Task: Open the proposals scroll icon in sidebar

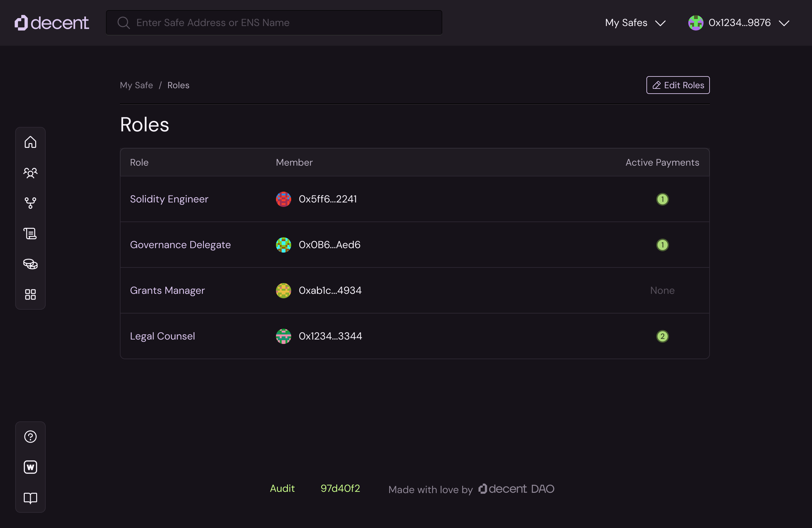Action: 30,234
